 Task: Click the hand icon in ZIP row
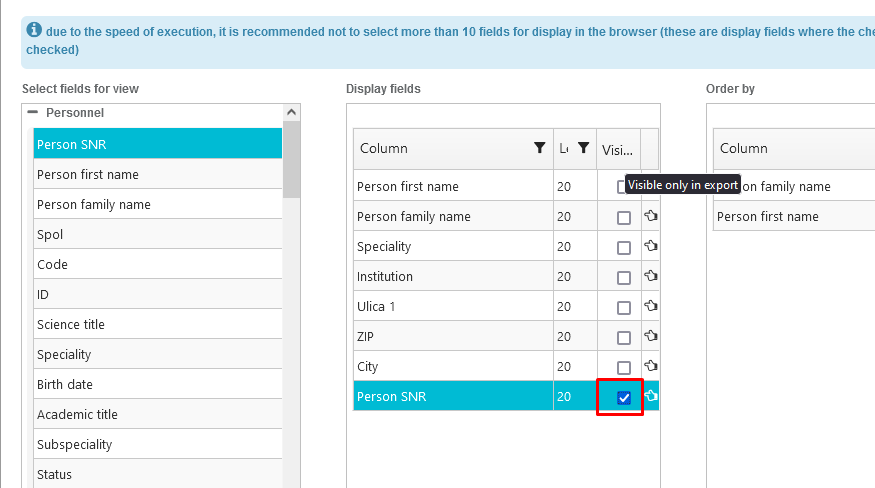click(650, 336)
